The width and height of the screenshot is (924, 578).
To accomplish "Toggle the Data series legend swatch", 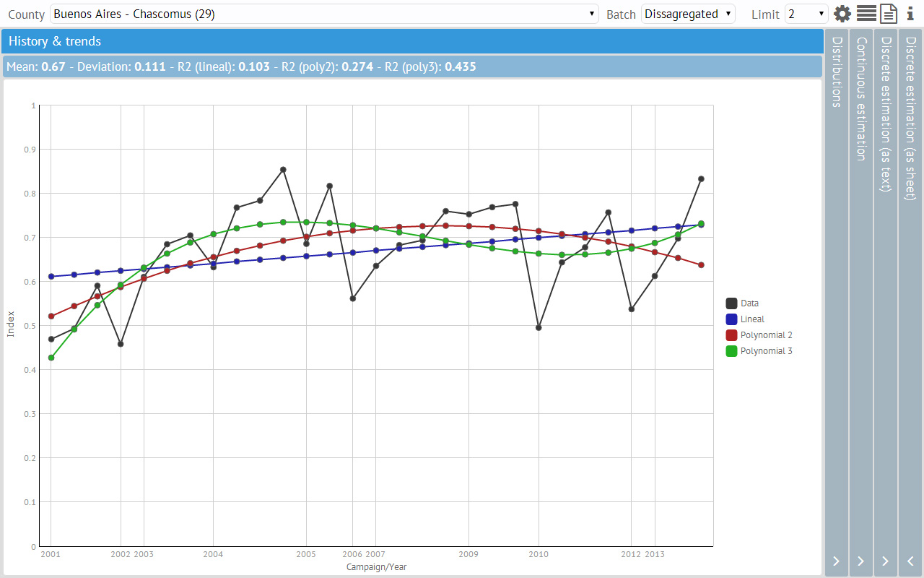I will [x=731, y=303].
